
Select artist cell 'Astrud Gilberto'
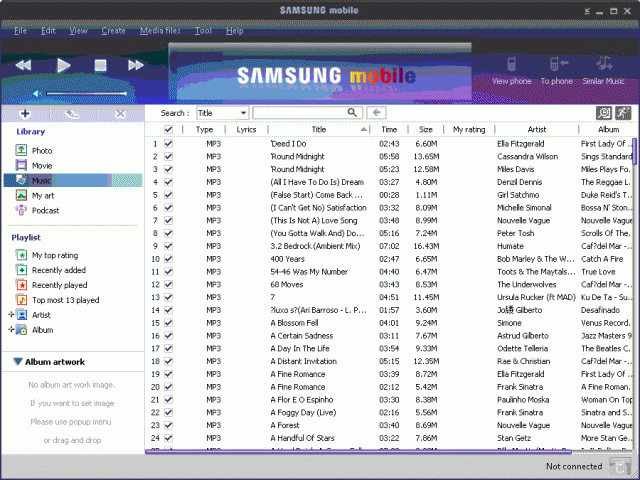(x=522, y=336)
